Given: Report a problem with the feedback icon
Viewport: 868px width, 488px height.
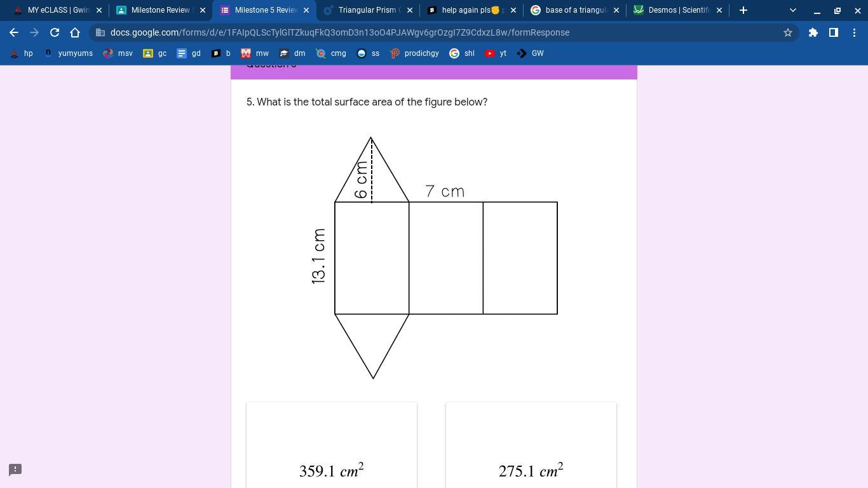Looking at the screenshot, I should coord(15,470).
